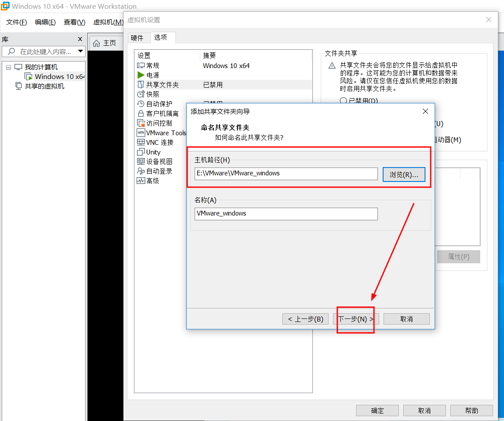Click the Unity settings icon
The width and height of the screenshot is (504, 421).
141,152
